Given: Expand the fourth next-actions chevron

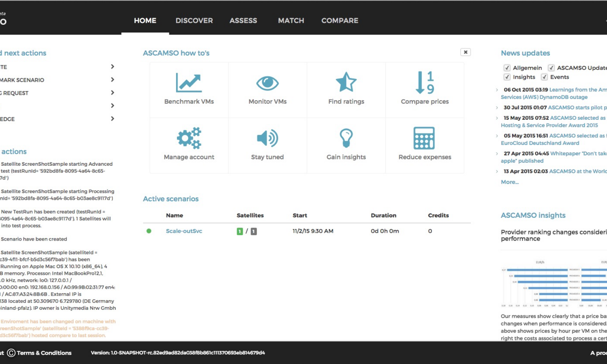Looking at the screenshot, I should point(112,106).
